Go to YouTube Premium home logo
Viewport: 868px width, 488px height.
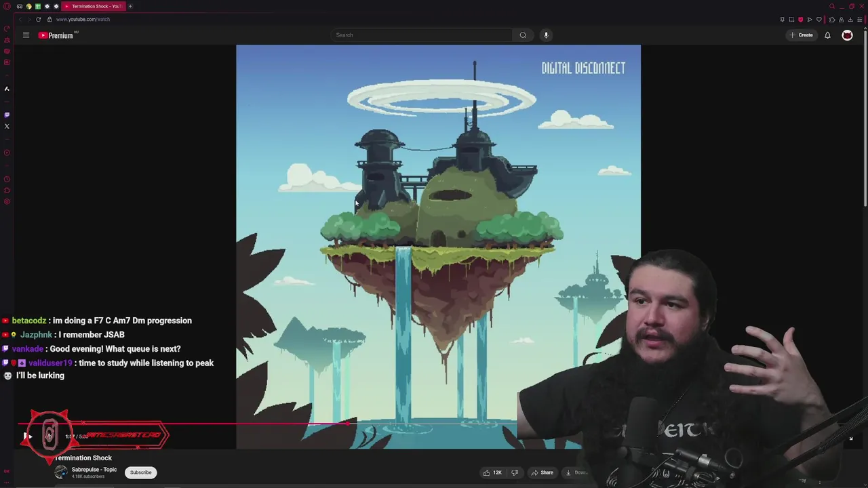pyautogui.click(x=57, y=35)
